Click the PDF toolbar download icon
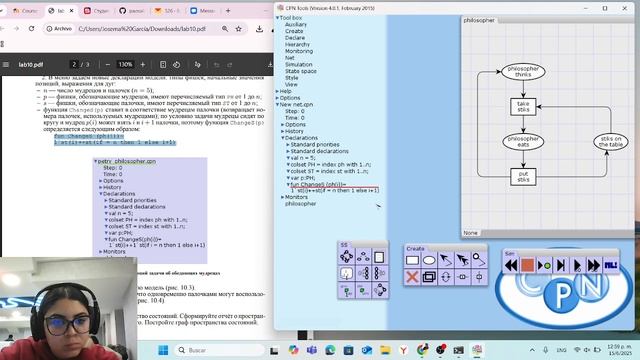Viewport: 640px width, 360px height. (270, 64)
